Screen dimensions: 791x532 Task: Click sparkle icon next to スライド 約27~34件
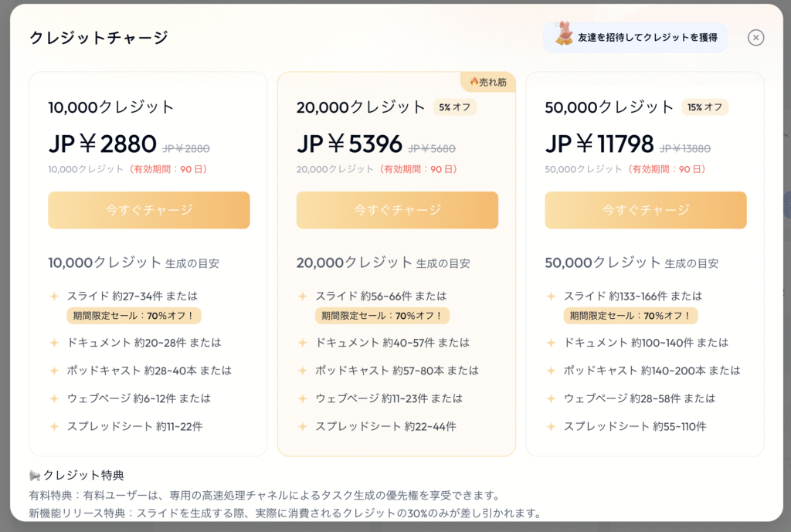54,296
